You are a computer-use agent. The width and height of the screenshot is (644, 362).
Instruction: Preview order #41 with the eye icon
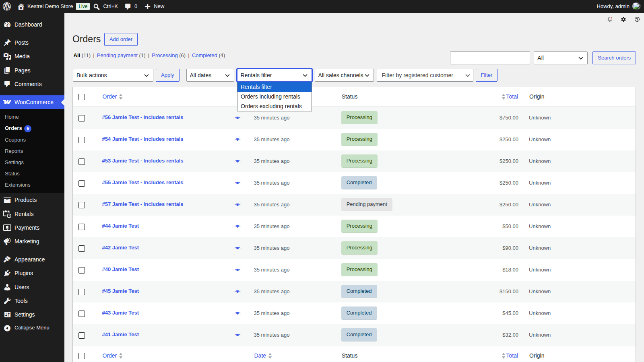237,335
